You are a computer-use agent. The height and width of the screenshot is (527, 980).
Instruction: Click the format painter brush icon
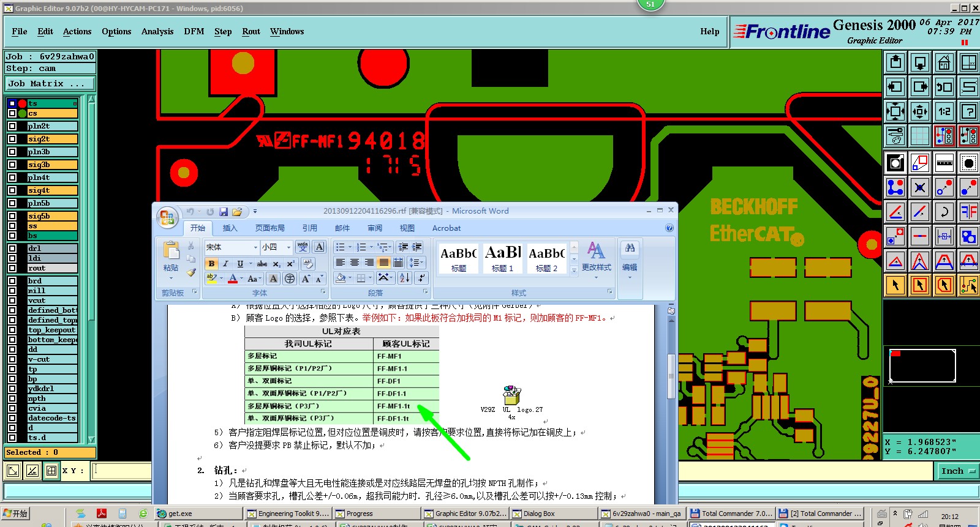(x=191, y=272)
